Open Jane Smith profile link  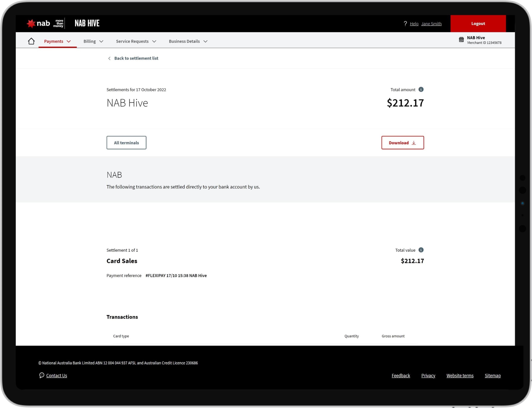click(x=431, y=24)
